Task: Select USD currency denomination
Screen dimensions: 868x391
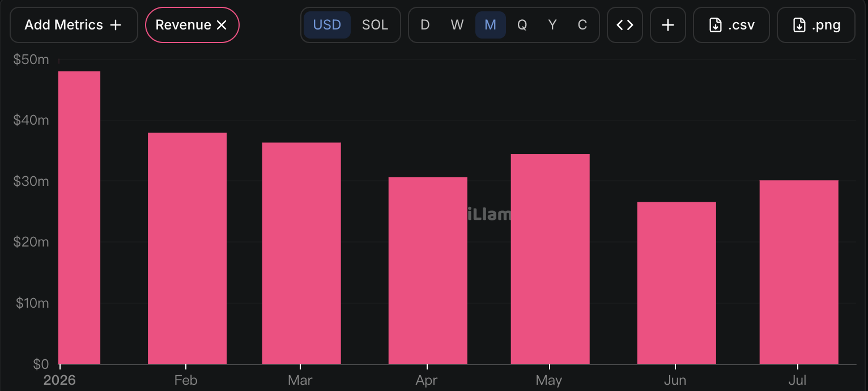Action: (x=327, y=25)
